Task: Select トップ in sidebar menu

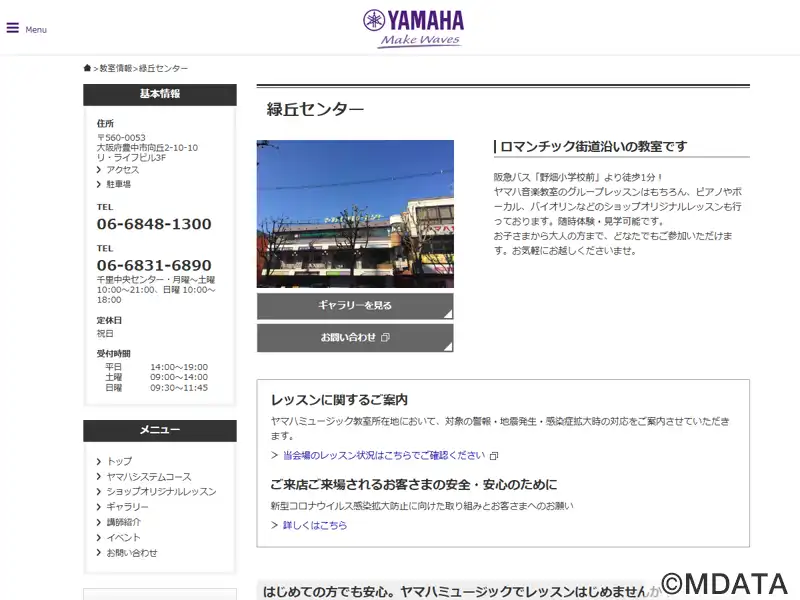Action: click(119, 461)
